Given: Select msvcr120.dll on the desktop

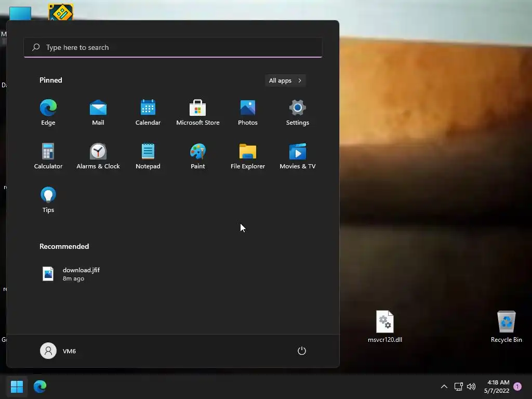Looking at the screenshot, I should (x=385, y=326).
